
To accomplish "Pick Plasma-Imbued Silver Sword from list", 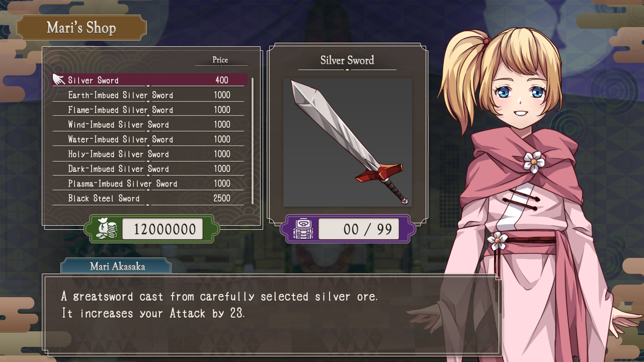I will 150,184.
